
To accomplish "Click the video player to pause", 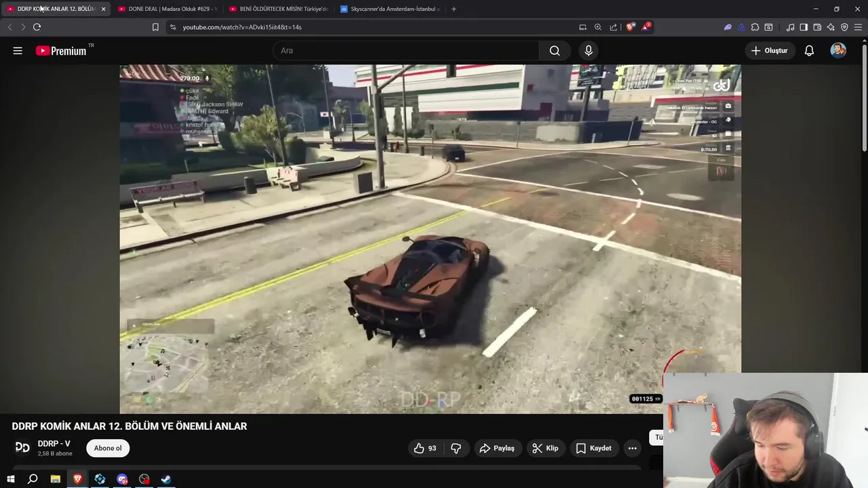I will [430, 239].
